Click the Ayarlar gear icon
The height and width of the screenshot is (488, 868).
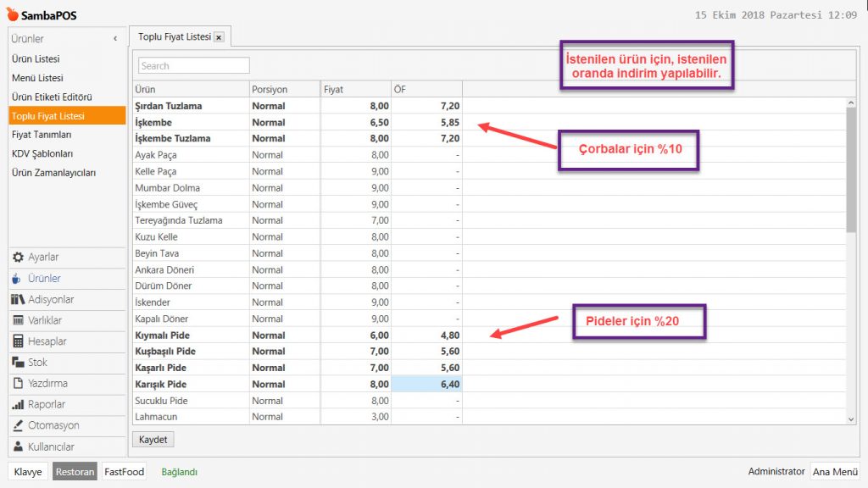[18, 258]
